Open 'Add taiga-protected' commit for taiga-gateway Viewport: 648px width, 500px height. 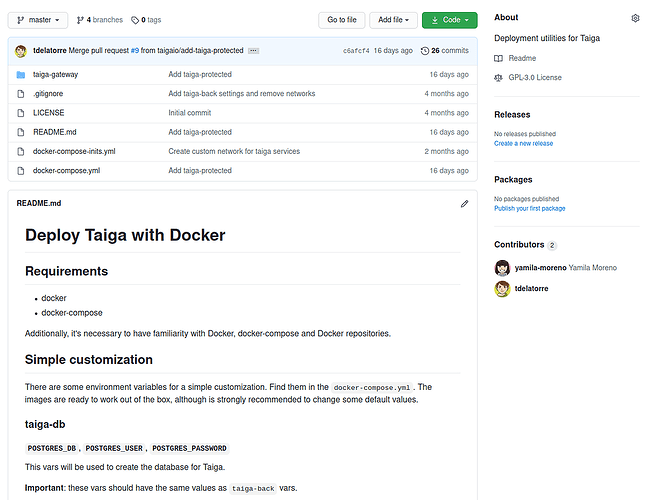coord(200,74)
